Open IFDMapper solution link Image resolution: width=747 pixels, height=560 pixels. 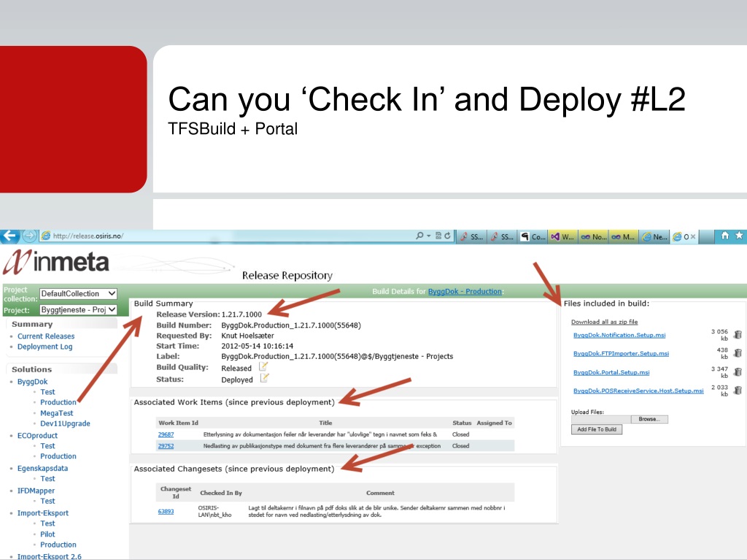click(x=36, y=491)
